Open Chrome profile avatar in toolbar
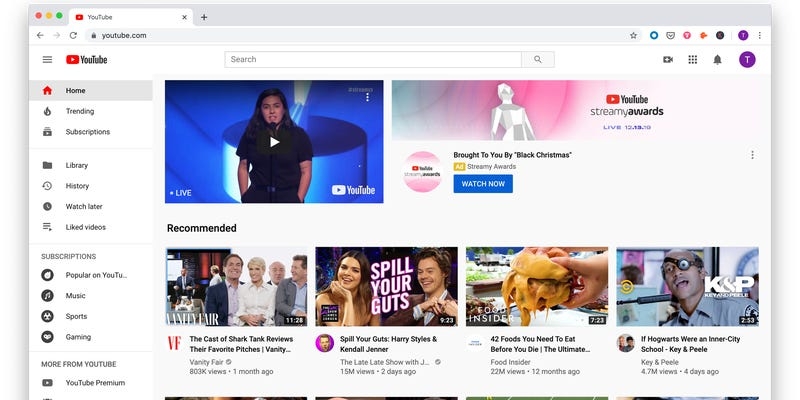 click(x=743, y=35)
